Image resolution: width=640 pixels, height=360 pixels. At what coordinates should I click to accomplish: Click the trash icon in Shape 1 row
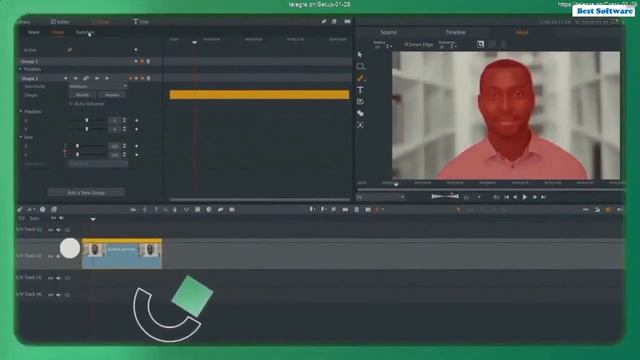click(x=148, y=78)
